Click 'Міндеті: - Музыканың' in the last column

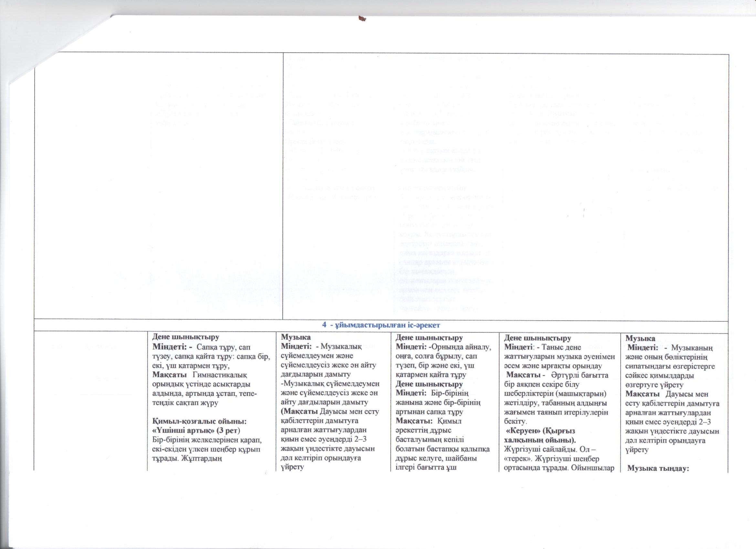tap(671, 348)
